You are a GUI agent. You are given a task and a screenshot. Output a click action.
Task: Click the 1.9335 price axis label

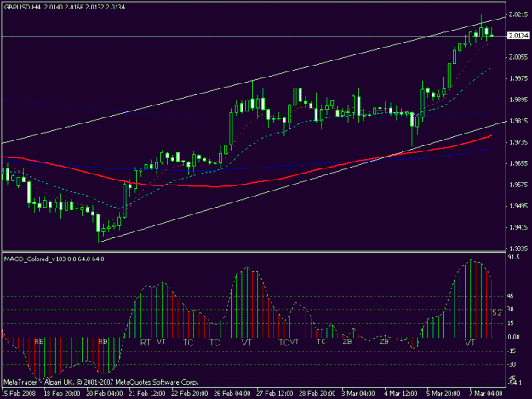pos(518,248)
